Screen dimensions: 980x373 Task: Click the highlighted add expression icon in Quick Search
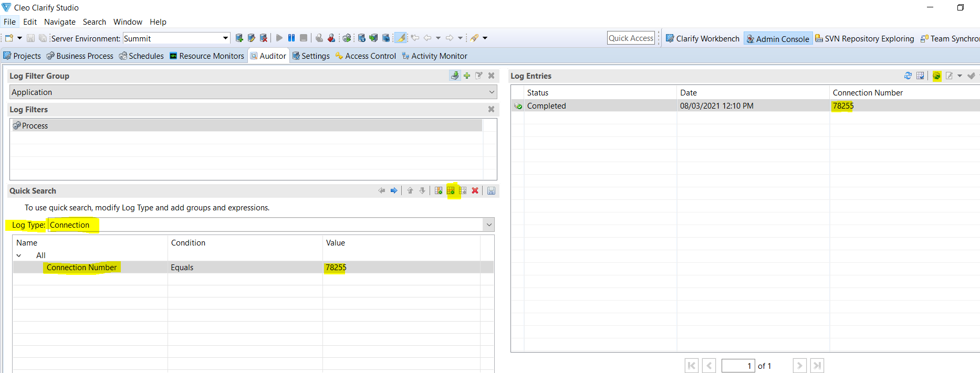tap(451, 190)
